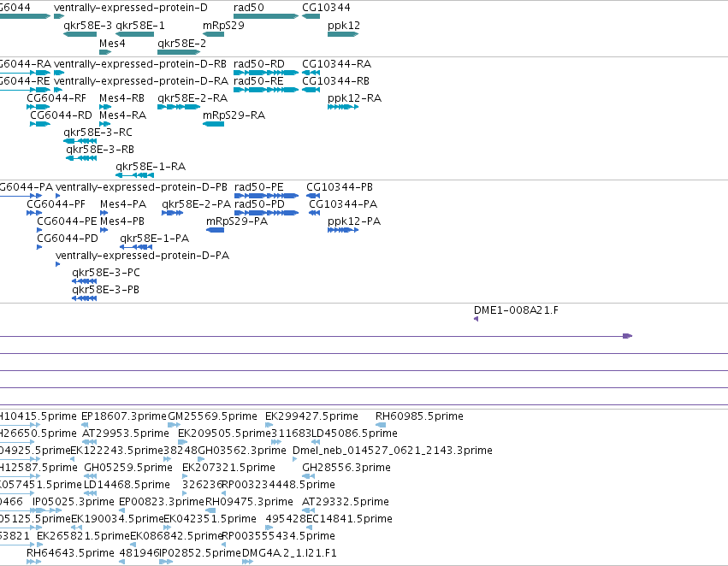Select the ventrally-expressed-protein-D gene label
The image size is (728, 566).
point(131,8)
